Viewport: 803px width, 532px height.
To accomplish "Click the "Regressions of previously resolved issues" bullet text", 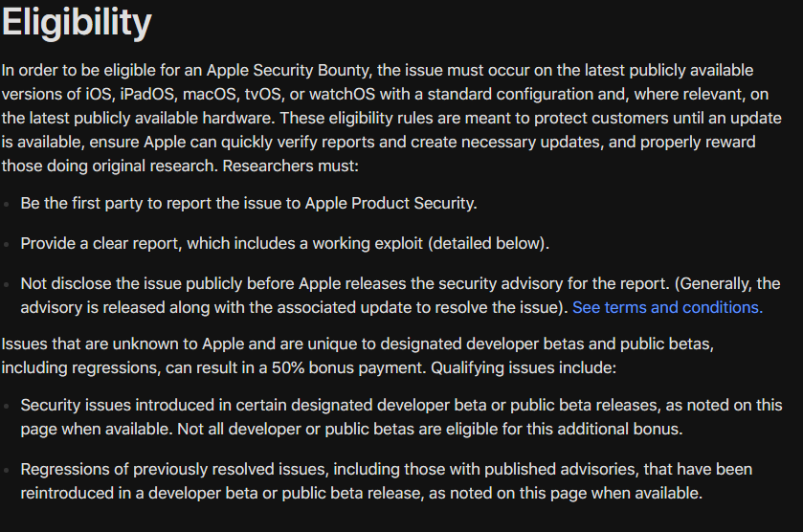I will pyautogui.click(x=386, y=480).
